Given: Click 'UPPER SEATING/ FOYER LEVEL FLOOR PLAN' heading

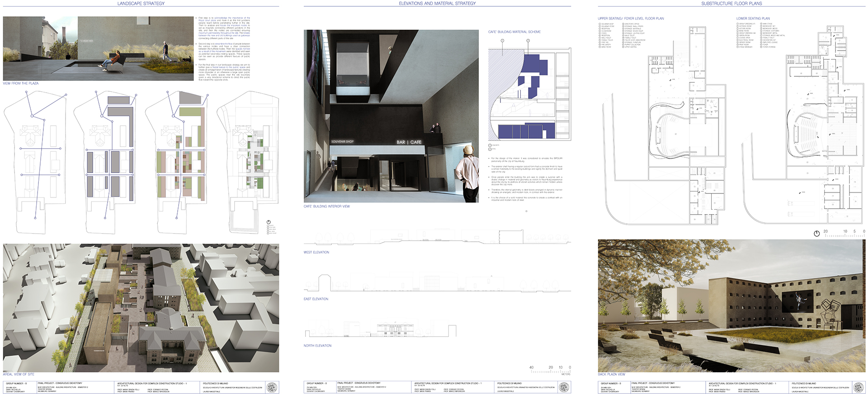Looking at the screenshot, I should click(x=631, y=19).
